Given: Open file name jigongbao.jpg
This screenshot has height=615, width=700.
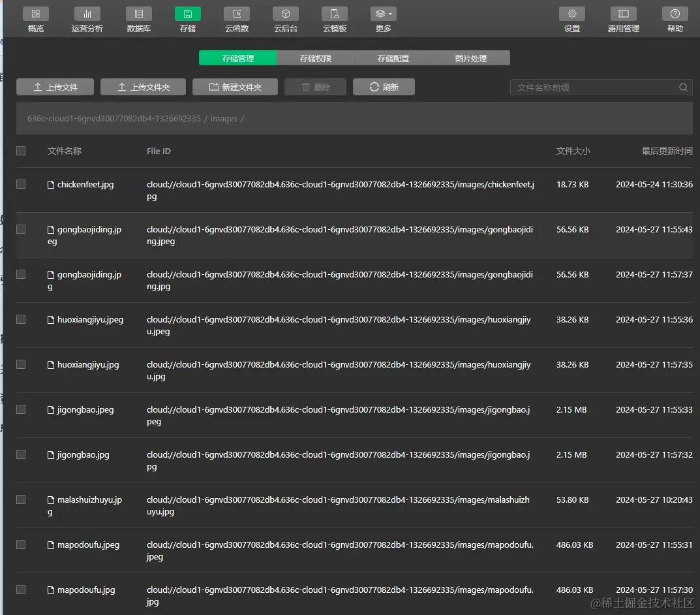Looking at the screenshot, I should click(83, 455).
